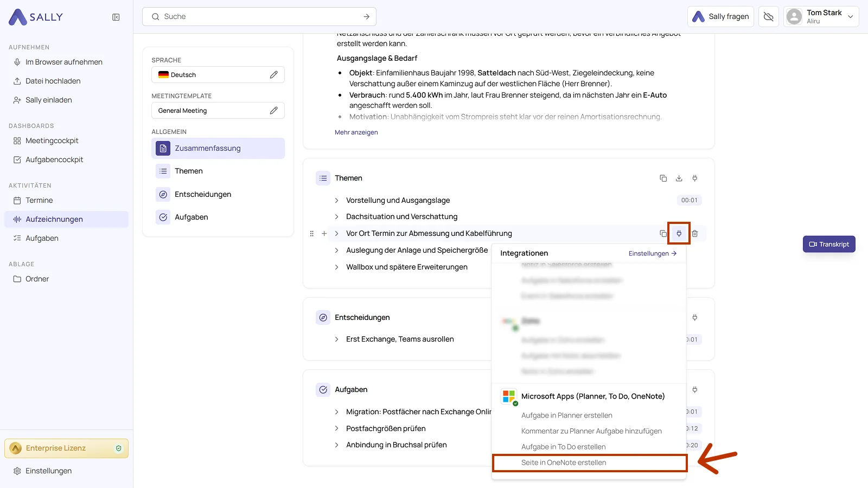The image size is (868, 488).
Task: Expand Auslegung der Anlage und Speichergröße
Action: (x=336, y=251)
